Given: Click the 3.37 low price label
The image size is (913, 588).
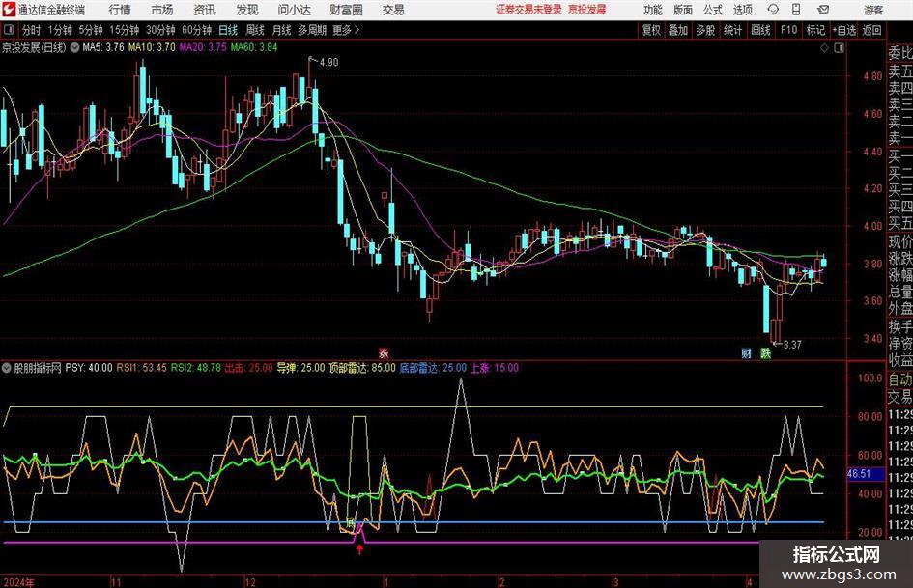Looking at the screenshot, I should (x=792, y=345).
